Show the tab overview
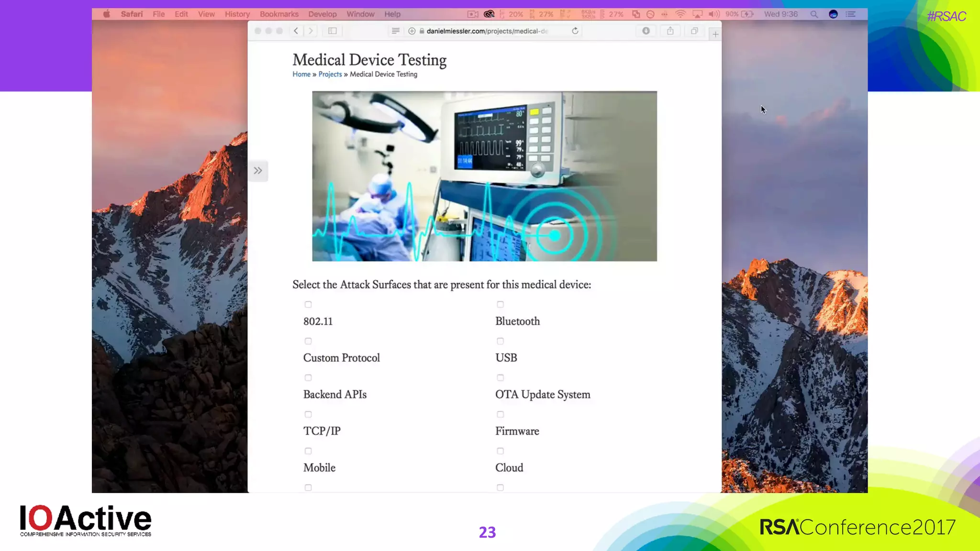This screenshot has width=980, height=551. [x=694, y=31]
